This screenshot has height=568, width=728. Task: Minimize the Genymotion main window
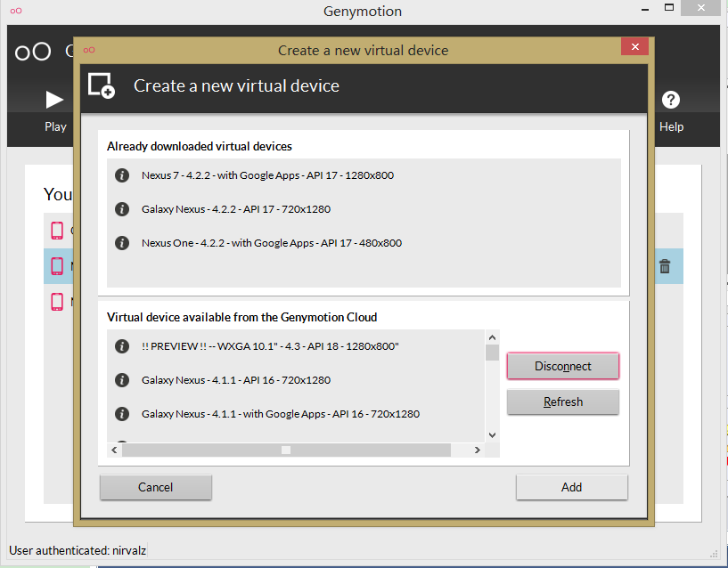pyautogui.click(x=645, y=9)
